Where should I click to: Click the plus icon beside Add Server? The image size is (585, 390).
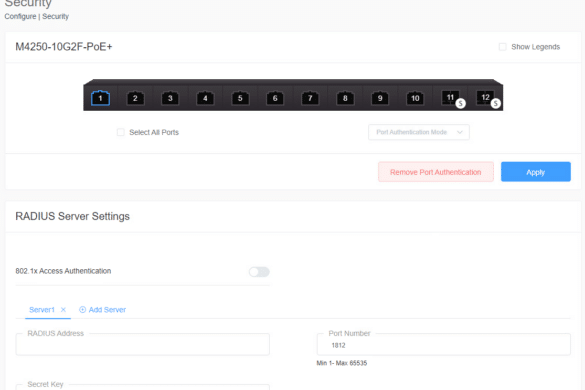82,310
